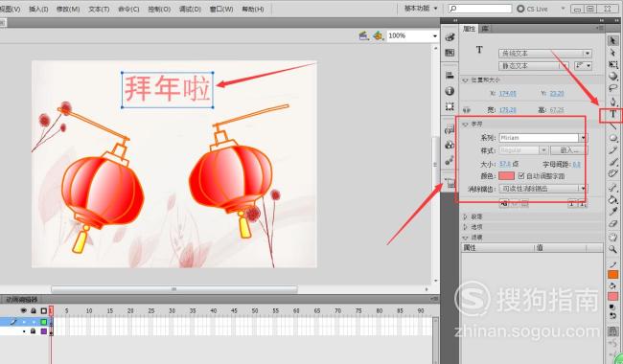The height and width of the screenshot is (364, 623).
Task: Select the Hand tool
Action: pyautogui.click(x=612, y=237)
